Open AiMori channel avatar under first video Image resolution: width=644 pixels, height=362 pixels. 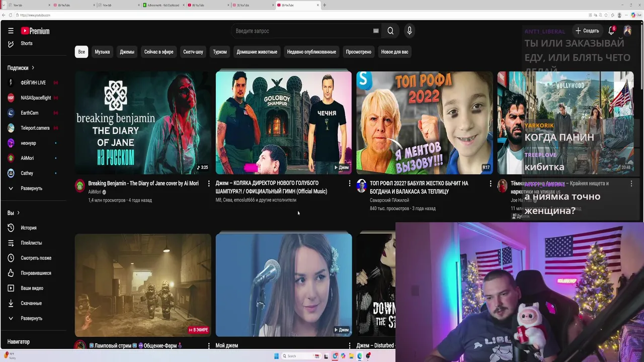point(80,186)
